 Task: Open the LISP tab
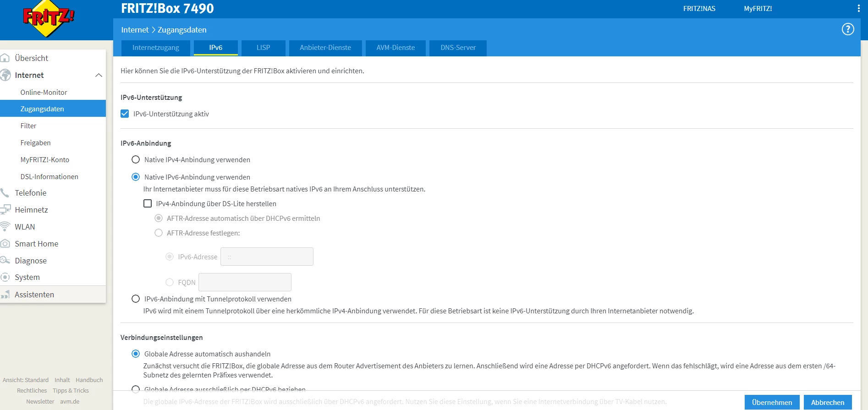tap(264, 48)
